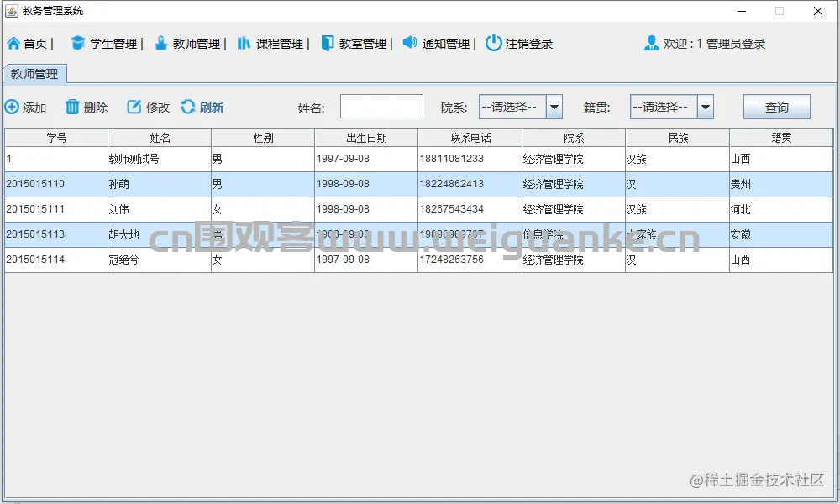Click the teacher figure icon for 教师管理

click(160, 43)
